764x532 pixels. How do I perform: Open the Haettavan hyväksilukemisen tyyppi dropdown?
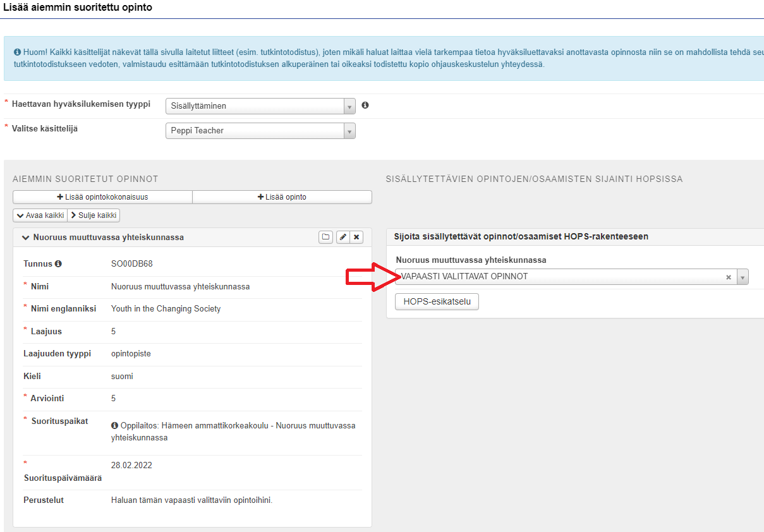260,106
